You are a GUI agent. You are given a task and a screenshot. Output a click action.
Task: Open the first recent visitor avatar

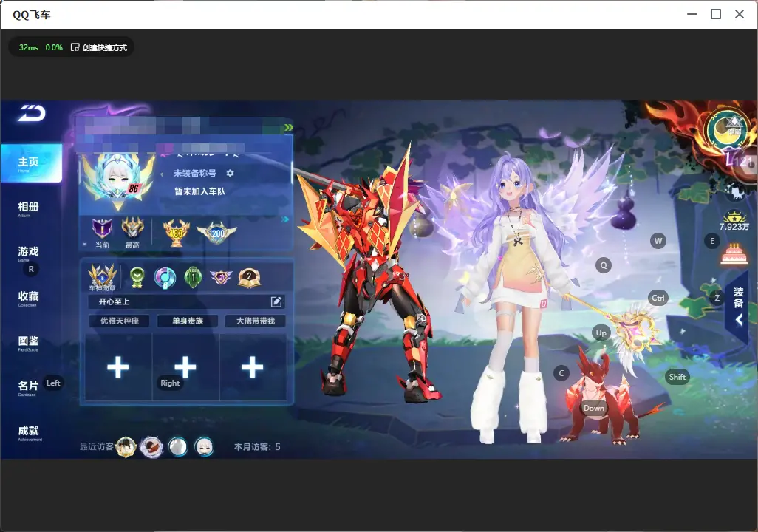126,447
